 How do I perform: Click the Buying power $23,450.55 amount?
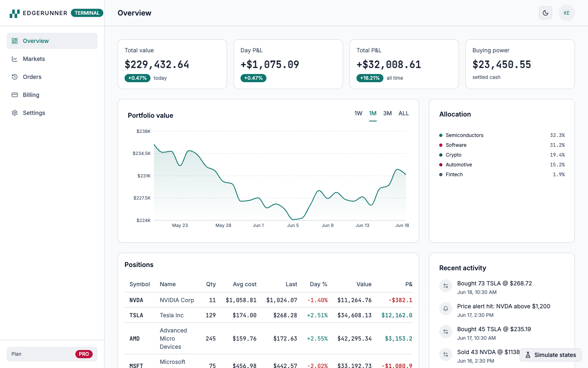pyautogui.click(x=502, y=65)
